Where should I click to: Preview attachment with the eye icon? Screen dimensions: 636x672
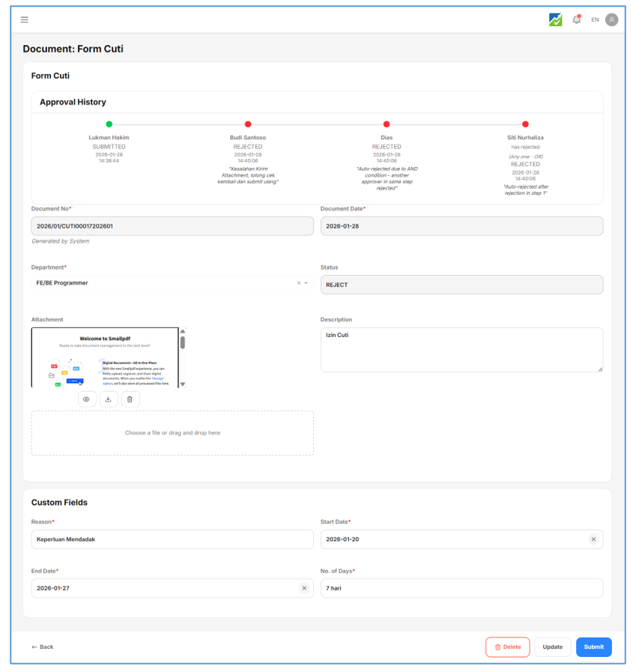[87, 399]
